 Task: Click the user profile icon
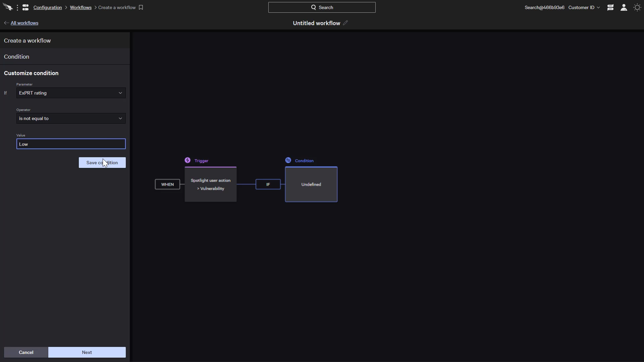click(x=624, y=7)
